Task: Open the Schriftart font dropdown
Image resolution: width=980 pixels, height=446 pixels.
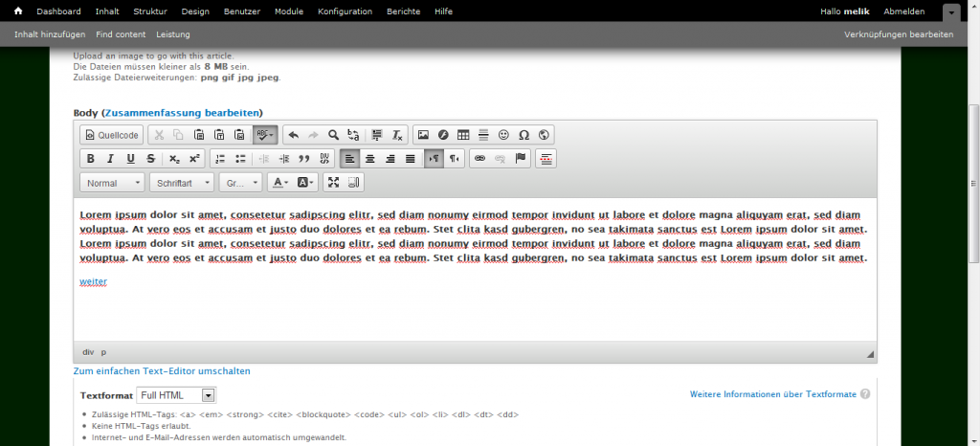Action: click(x=181, y=182)
